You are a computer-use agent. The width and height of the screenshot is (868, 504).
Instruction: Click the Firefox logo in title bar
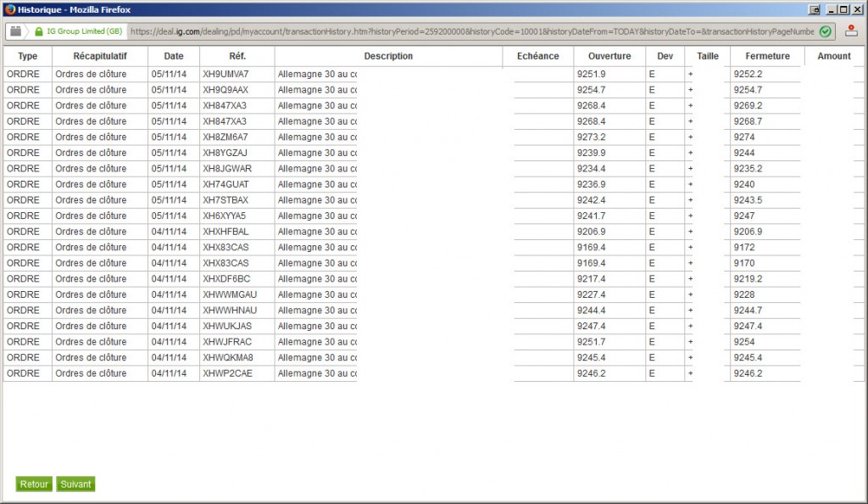tap(10, 9)
